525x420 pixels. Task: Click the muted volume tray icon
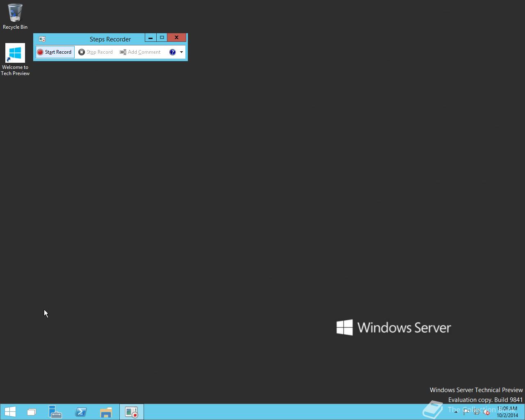(x=486, y=412)
